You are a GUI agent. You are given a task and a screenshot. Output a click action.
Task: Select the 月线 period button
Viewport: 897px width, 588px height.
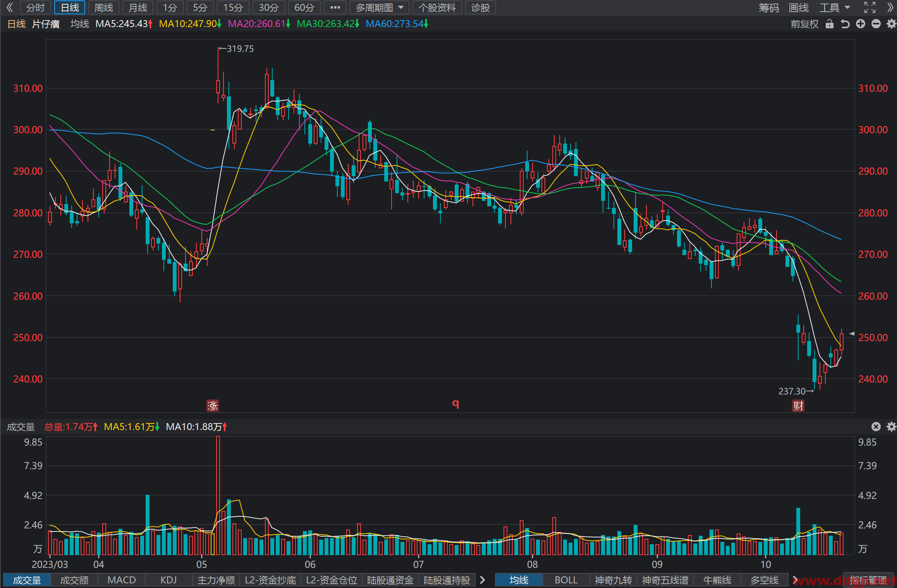point(138,7)
